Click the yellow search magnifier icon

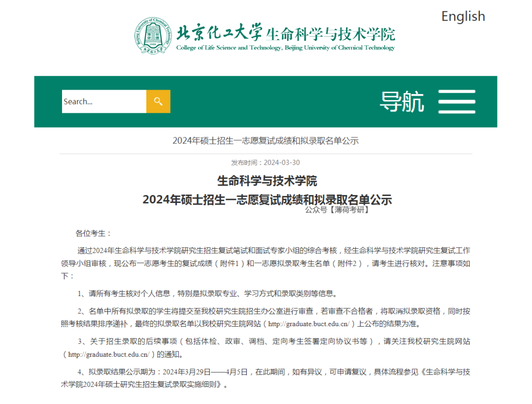pos(158,101)
